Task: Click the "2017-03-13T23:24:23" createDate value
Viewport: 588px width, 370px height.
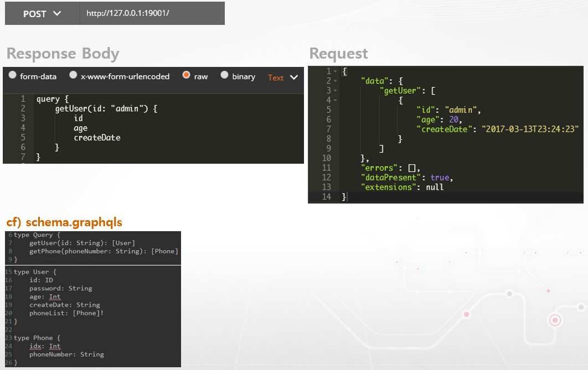Action: [530, 129]
